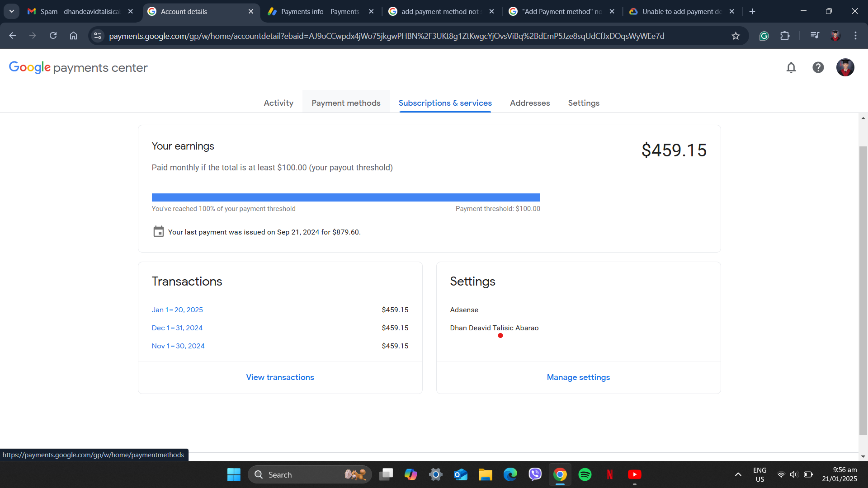Open Jan 1–20, 2025 transaction link
This screenshot has width=868, height=488.
(177, 310)
